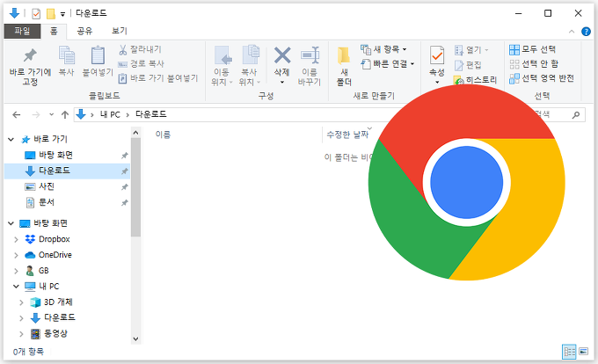Switch to the 공유 ribbon tab
Image resolution: width=598 pixels, height=364 pixels.
coord(84,31)
